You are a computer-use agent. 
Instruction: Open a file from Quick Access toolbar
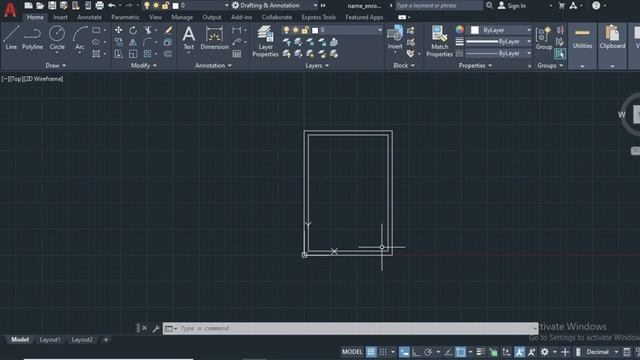40,6
